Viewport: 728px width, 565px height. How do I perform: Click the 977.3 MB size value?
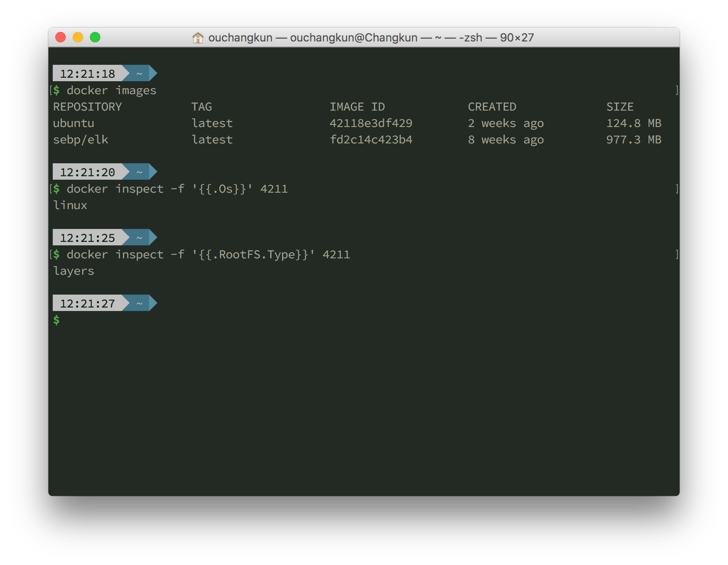[633, 140]
